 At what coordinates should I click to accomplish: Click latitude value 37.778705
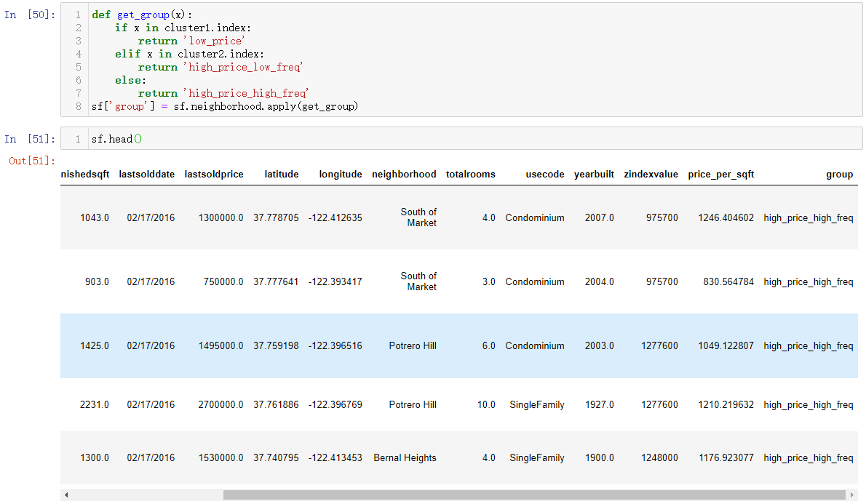point(276,218)
